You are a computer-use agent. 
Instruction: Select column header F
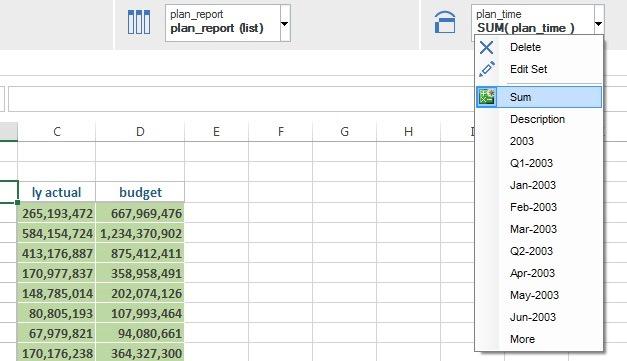pos(281,132)
